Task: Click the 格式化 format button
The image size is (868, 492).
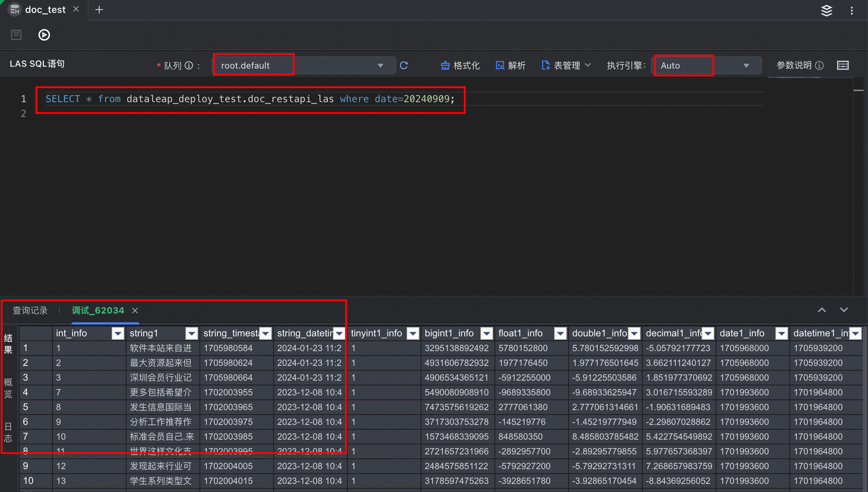Action: [x=460, y=65]
